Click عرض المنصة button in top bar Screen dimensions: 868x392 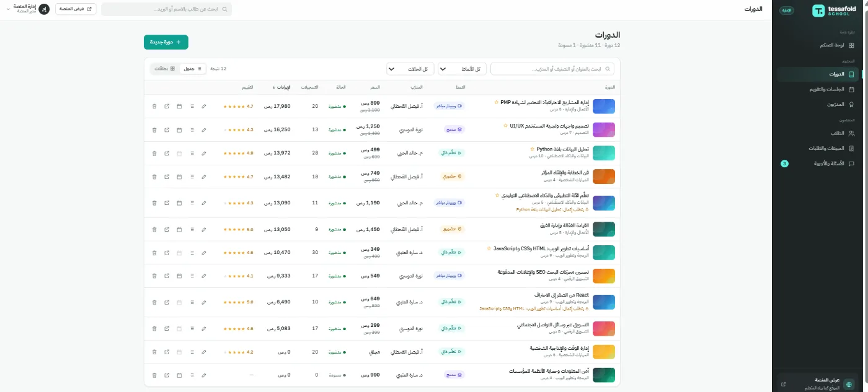pyautogui.click(x=76, y=9)
